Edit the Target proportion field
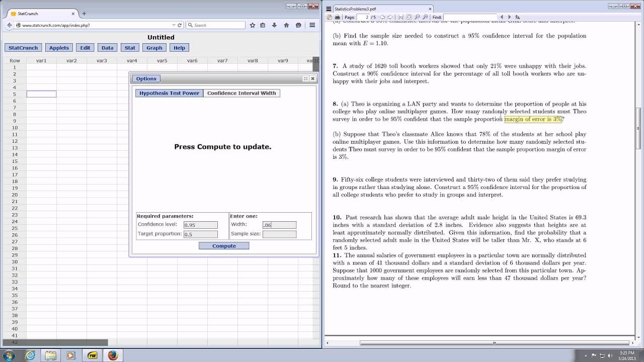This screenshot has width=644, height=362. coord(201,234)
